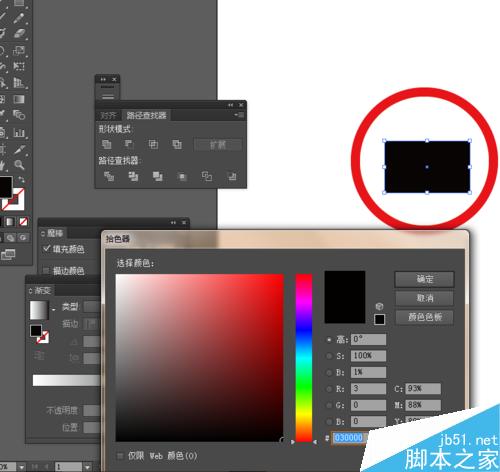Select the Slice tool
500x472 pixels.
[x=19, y=149]
